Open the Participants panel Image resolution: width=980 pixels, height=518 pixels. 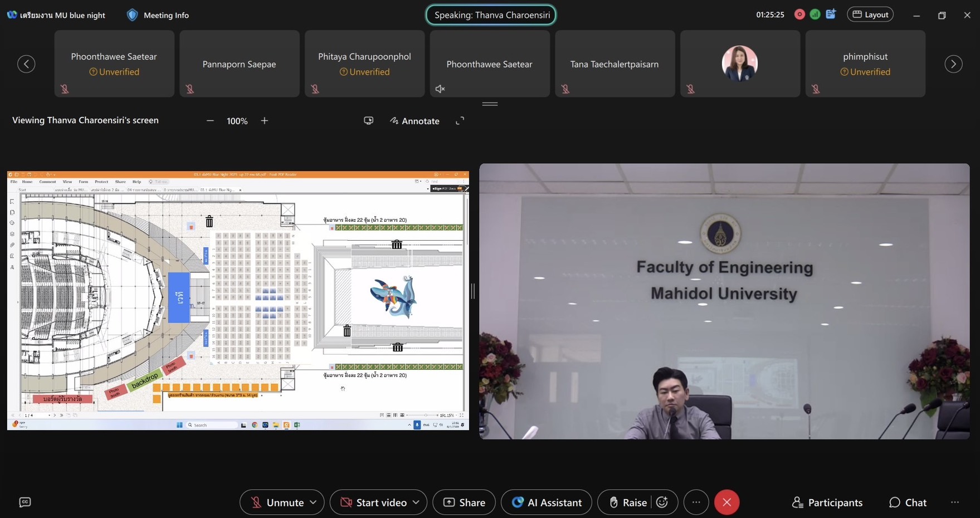click(x=827, y=502)
